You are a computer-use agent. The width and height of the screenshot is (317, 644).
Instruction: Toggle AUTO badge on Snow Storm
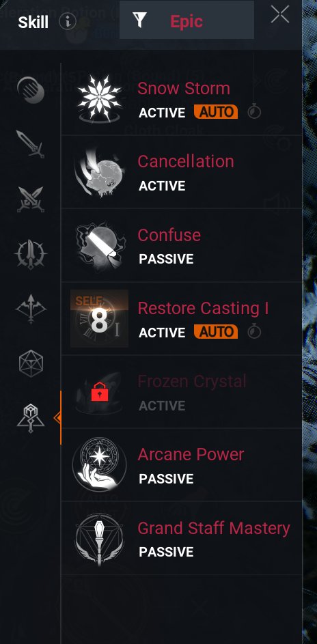pyautogui.click(x=216, y=112)
